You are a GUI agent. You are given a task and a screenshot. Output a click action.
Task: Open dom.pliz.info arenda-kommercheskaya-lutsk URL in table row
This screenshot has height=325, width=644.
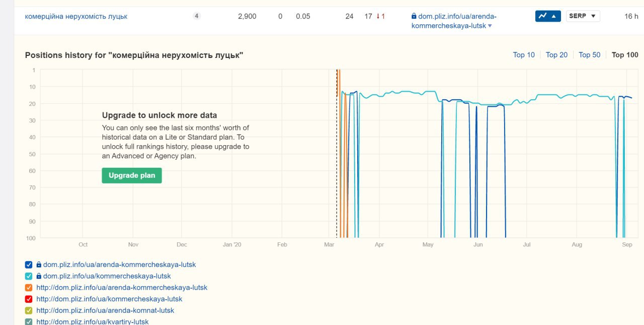click(454, 21)
